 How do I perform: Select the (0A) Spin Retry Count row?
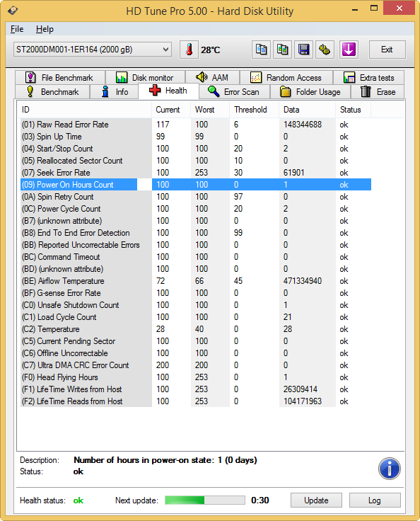[x=196, y=197]
